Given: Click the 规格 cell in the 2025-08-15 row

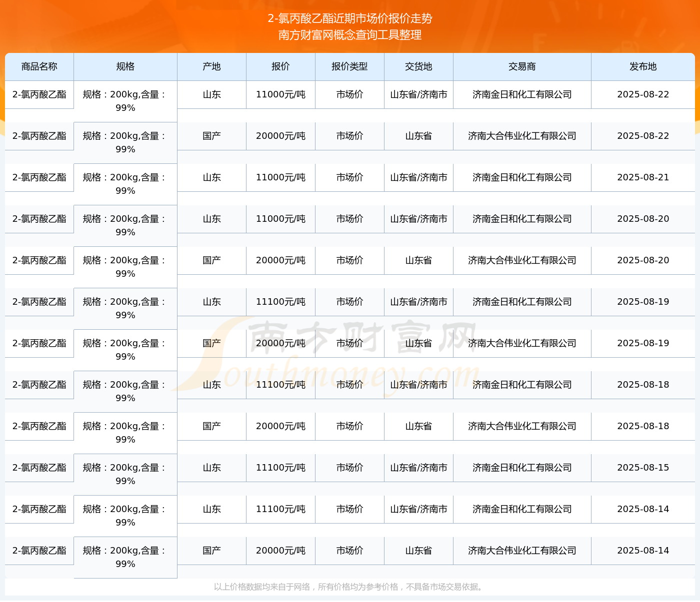Looking at the screenshot, I should pyautogui.click(x=125, y=474).
